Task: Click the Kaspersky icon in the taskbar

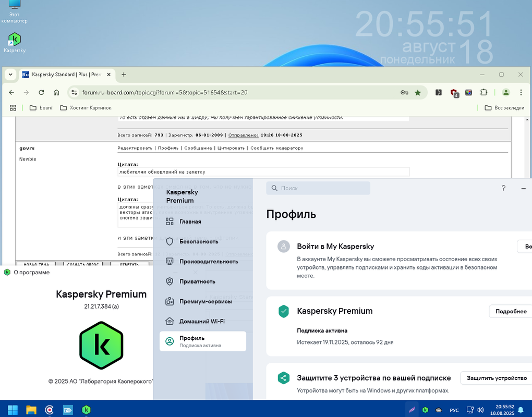Action: pos(86,410)
